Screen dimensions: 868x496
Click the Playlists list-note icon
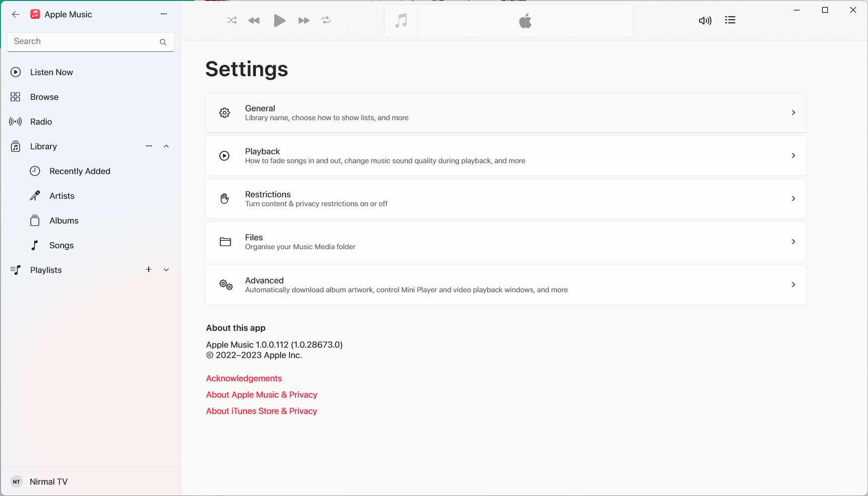point(15,270)
